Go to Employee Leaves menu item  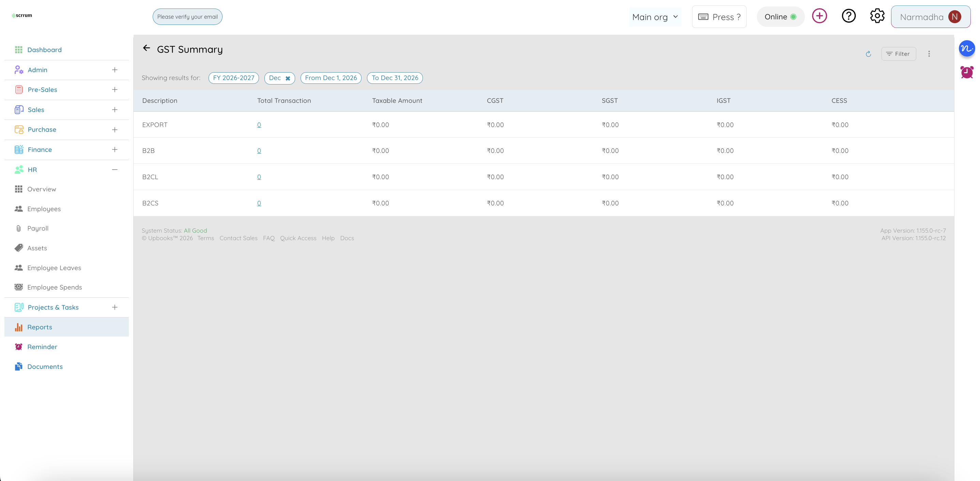coord(54,268)
